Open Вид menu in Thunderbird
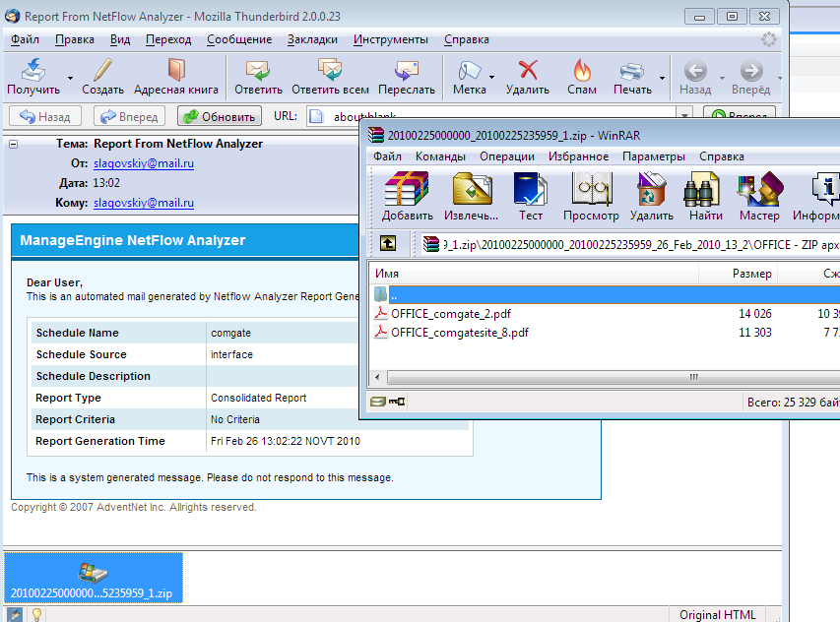The image size is (840, 622). [120, 39]
